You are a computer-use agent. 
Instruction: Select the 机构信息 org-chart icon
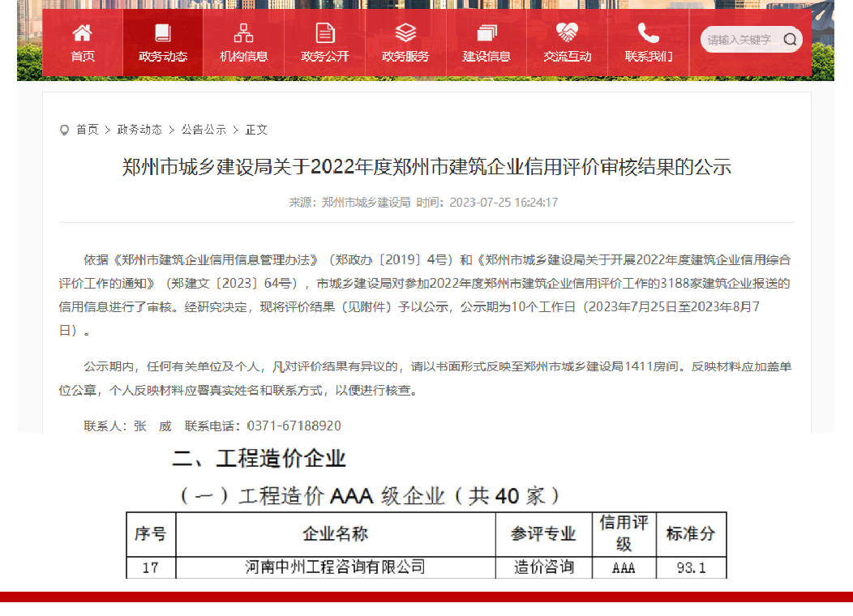(243, 33)
